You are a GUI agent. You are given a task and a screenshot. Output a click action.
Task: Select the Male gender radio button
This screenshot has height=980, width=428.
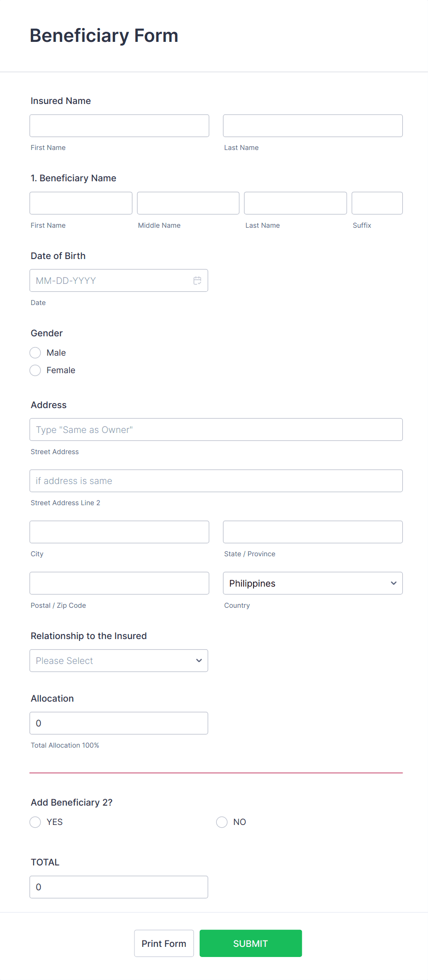coord(35,352)
